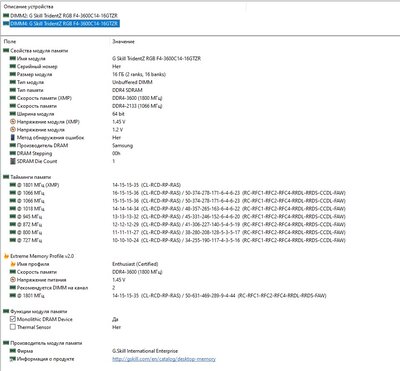Select the memory module properties section header

(x=39, y=51)
